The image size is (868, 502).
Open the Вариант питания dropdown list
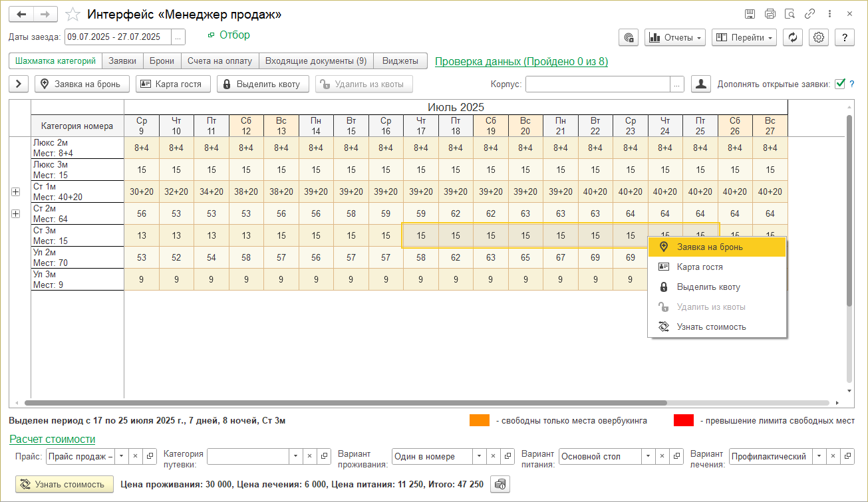(x=648, y=457)
